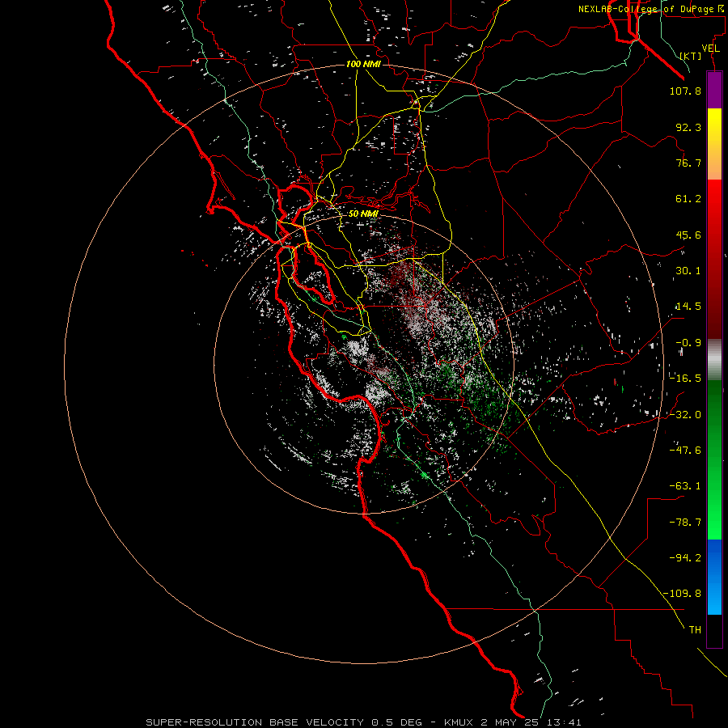Click the "107.8" scale value
The height and width of the screenshot is (728, 728).
click(x=685, y=91)
